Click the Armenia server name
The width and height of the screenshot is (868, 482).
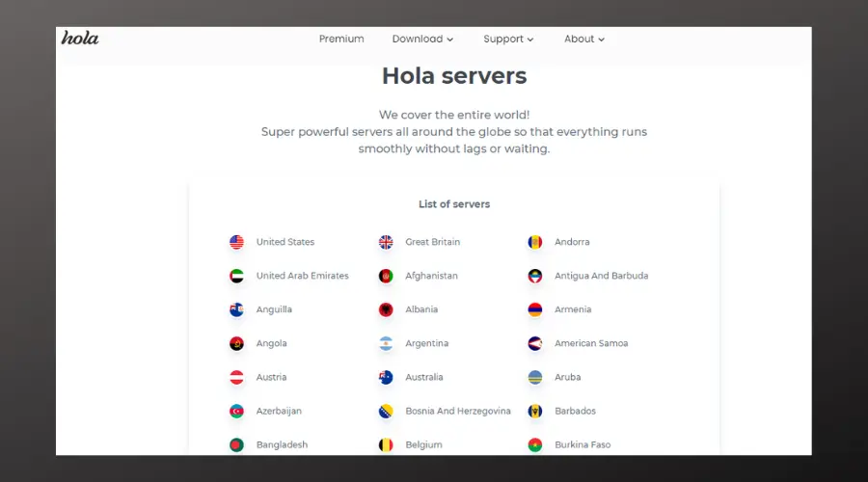coord(573,309)
